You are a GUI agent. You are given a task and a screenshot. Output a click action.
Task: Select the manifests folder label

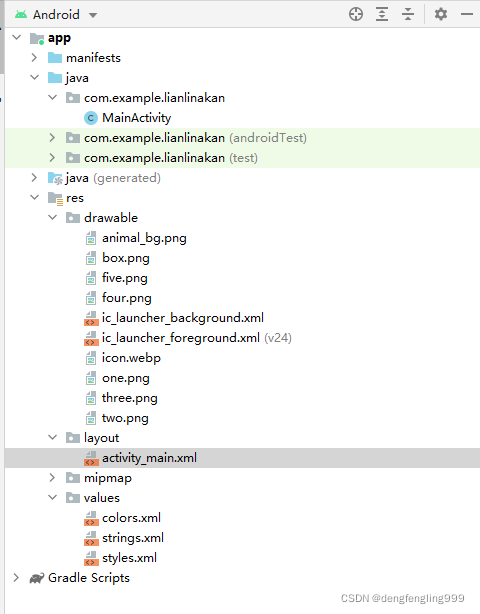[93, 58]
